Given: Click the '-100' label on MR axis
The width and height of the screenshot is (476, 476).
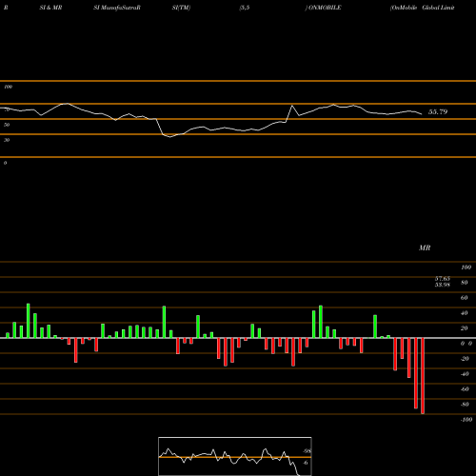Looking at the screenshot, I should [466, 420].
